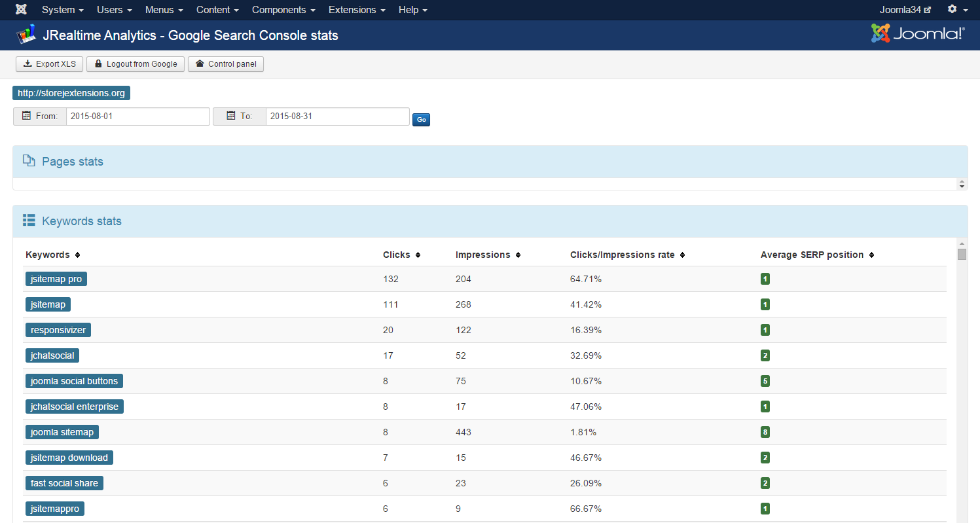The image size is (980, 523).
Task: Click the From date calendar icon
Action: 27,116
